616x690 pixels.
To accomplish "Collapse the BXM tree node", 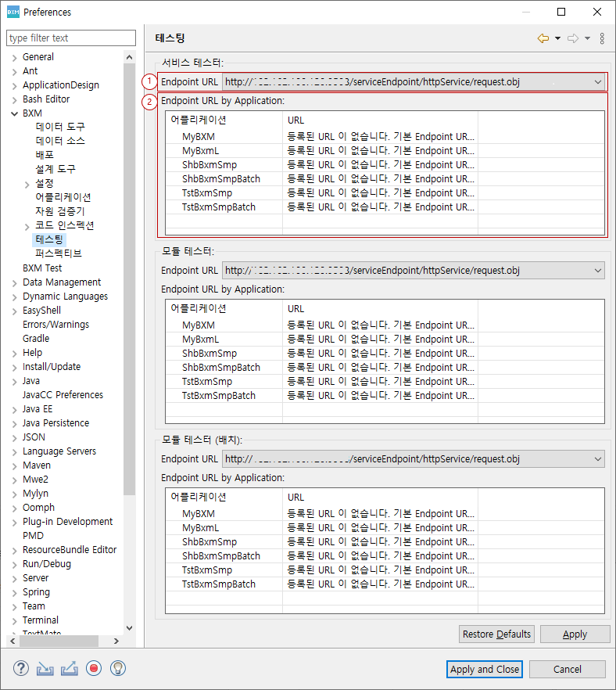I will point(14,113).
